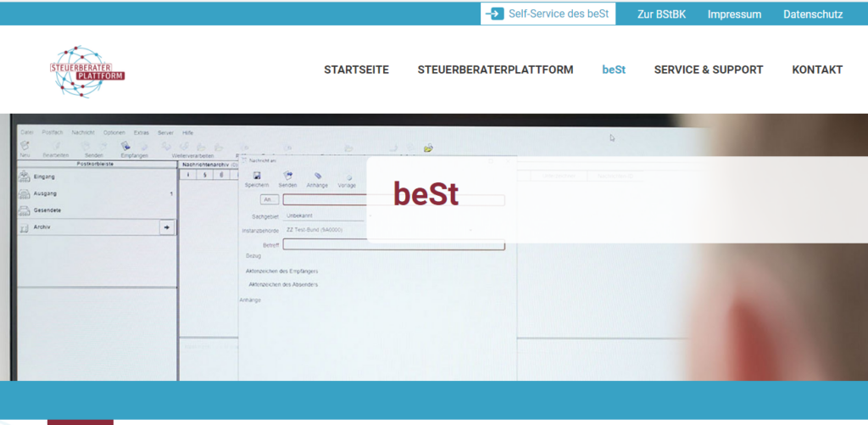868x425 pixels.
Task: Open the Datenschutz page
Action: click(813, 14)
